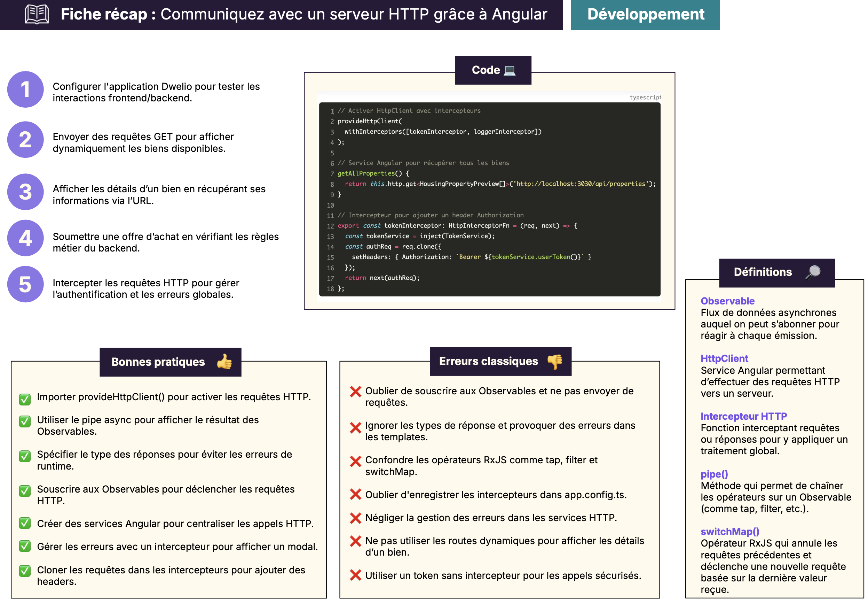Click the purple number 5 circle
Screen dimensions: 868x611
tap(25, 284)
